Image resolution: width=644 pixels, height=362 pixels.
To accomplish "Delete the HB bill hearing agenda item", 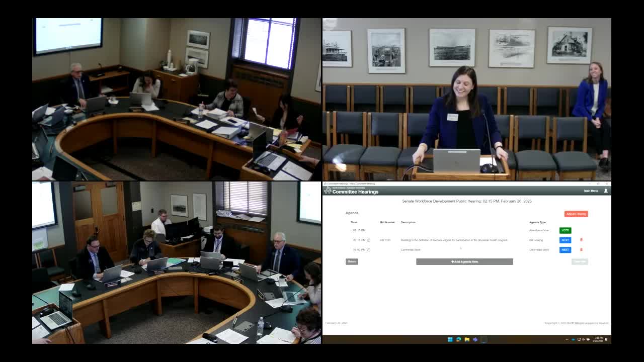I will 581,240.
